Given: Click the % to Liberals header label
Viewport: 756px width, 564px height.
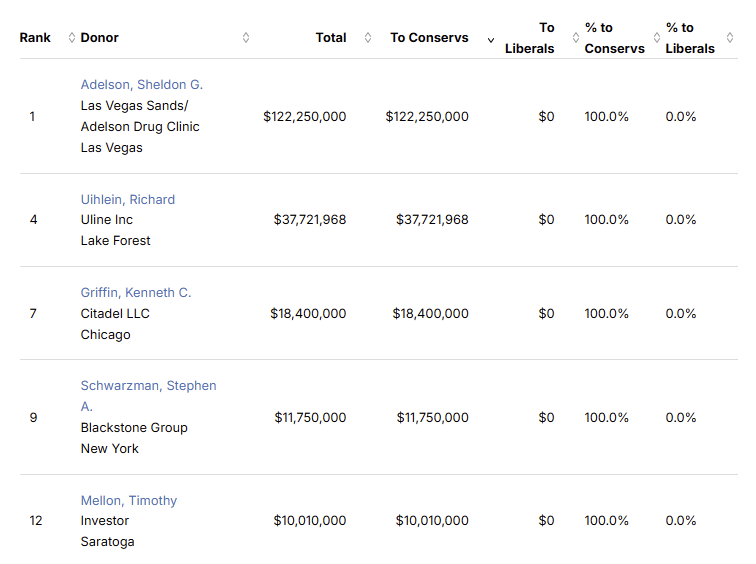Looking at the screenshot, I should 690,38.
